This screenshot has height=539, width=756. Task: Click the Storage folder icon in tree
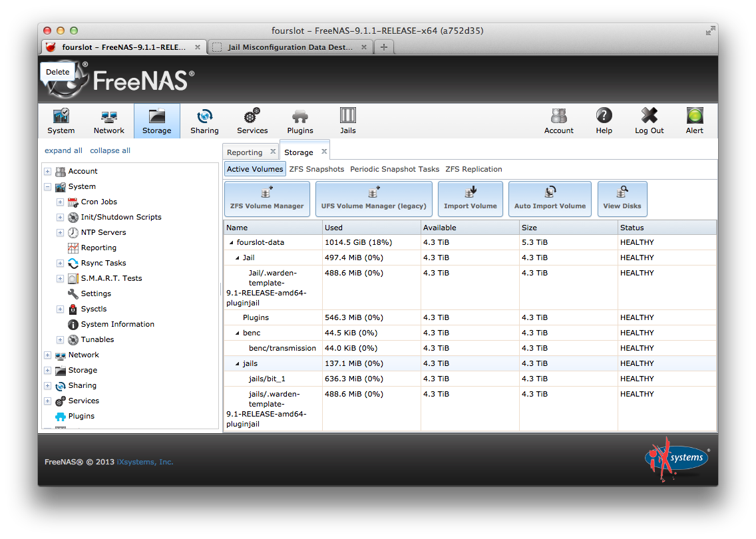[61, 370]
